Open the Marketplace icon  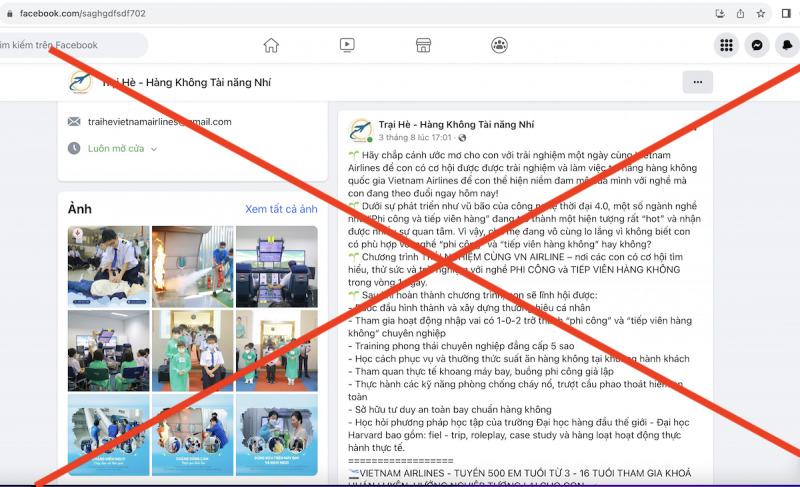coord(423,45)
